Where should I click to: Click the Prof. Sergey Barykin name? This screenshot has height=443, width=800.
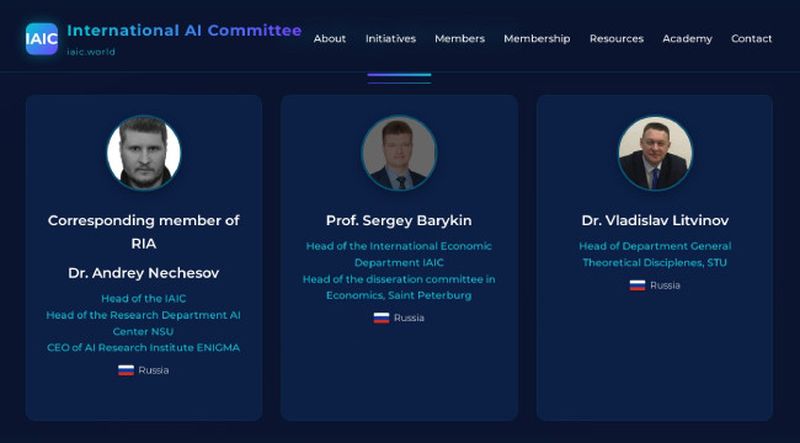click(x=399, y=220)
